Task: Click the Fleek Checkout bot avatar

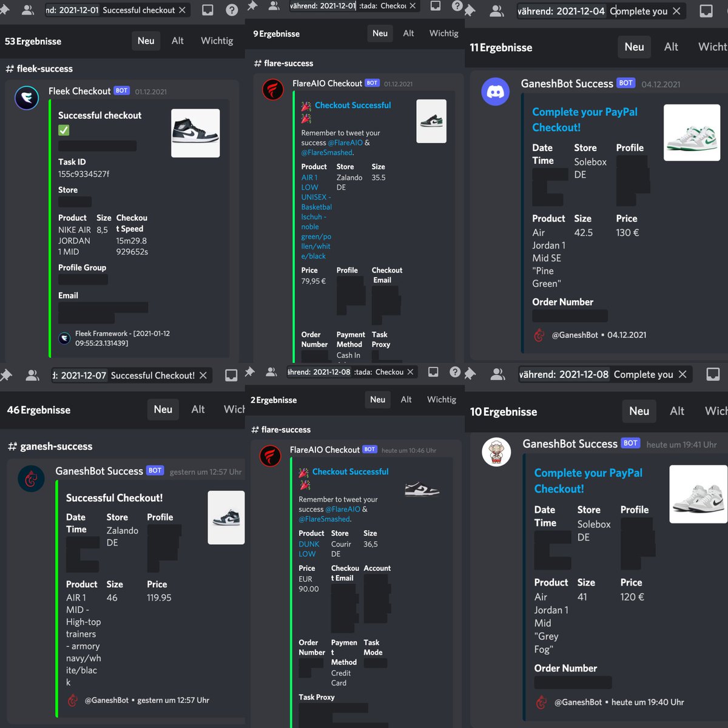Action: coord(27,98)
